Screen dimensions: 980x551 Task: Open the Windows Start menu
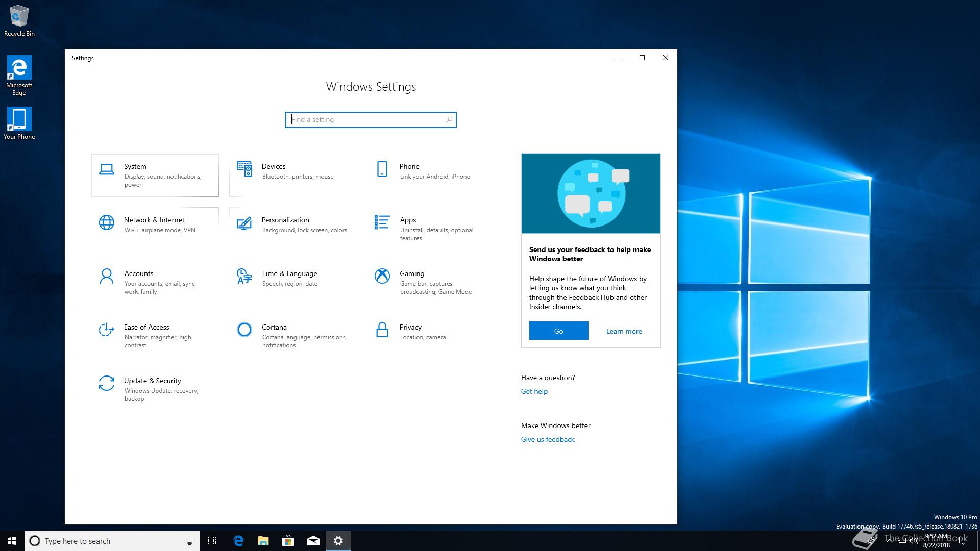coord(12,541)
